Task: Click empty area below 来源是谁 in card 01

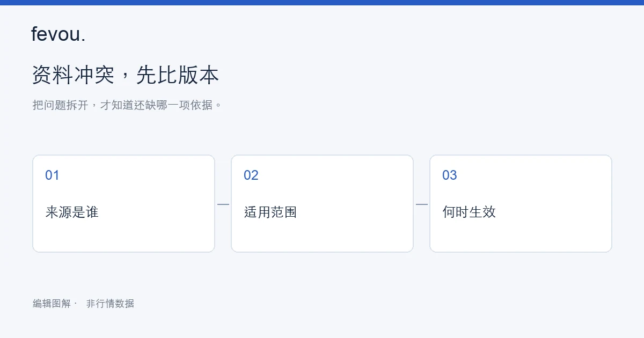Action: (x=124, y=236)
